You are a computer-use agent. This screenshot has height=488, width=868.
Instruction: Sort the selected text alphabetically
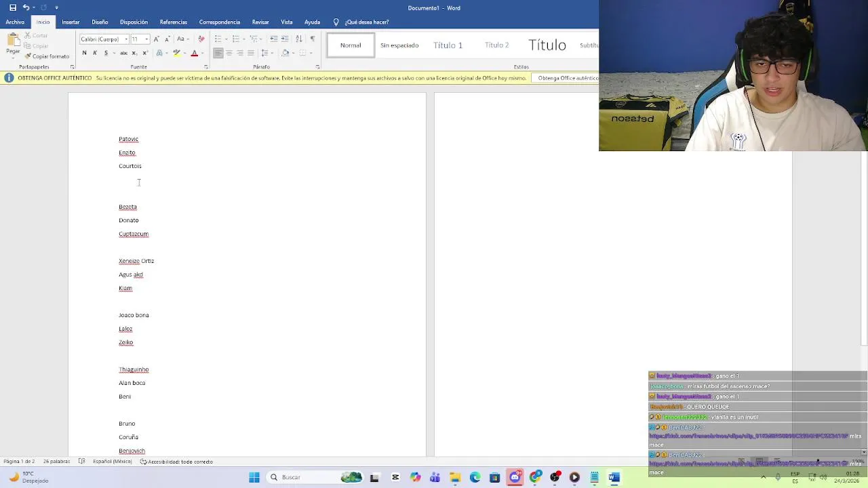tap(299, 39)
